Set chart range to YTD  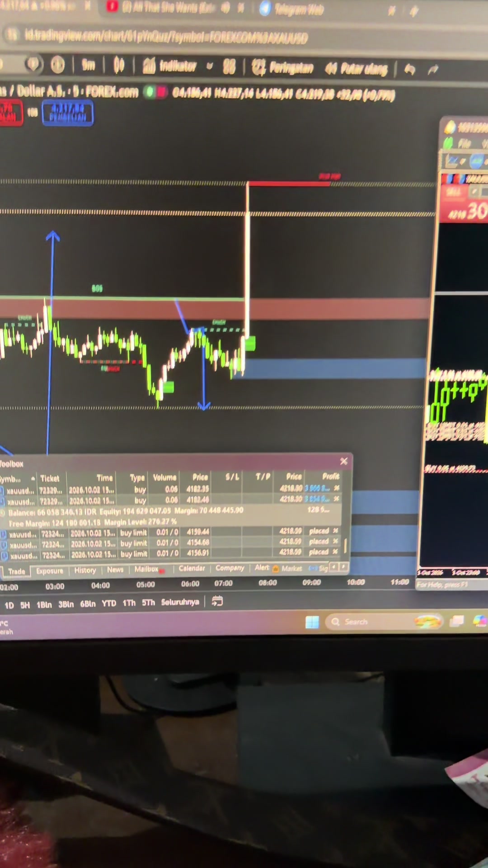[109, 603]
